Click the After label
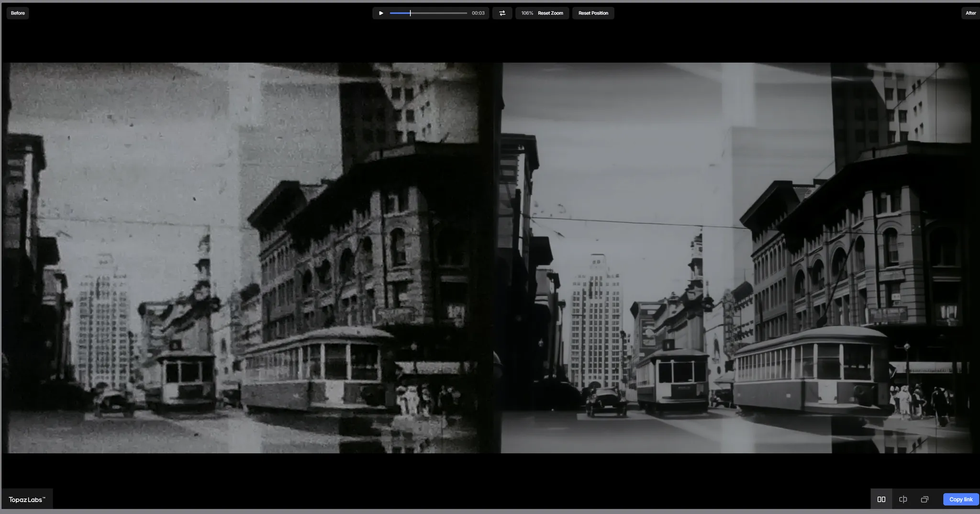 (x=970, y=13)
